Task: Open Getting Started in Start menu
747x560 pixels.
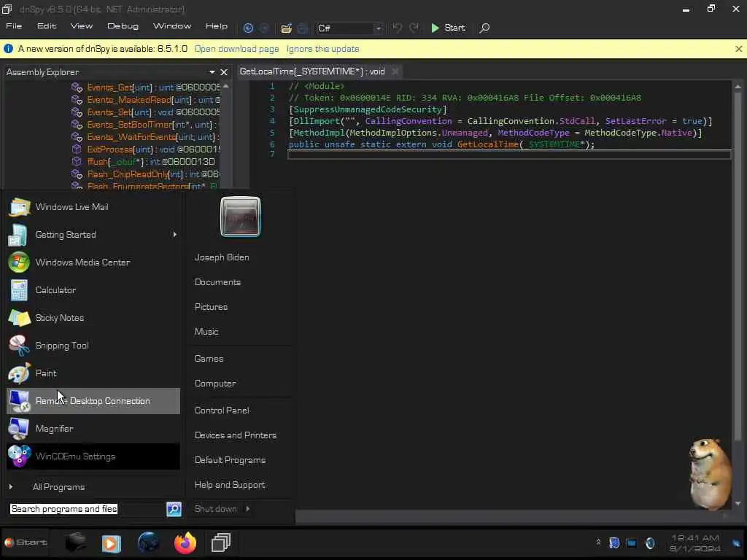Action: pos(93,235)
